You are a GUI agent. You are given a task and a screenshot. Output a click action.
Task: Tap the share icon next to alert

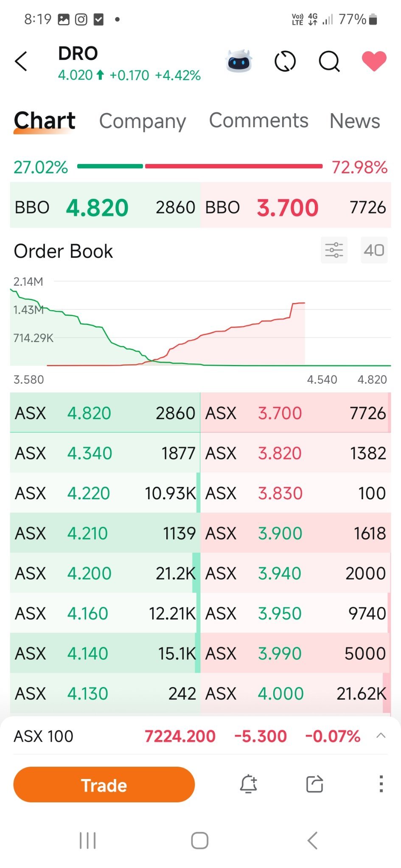pos(314,784)
